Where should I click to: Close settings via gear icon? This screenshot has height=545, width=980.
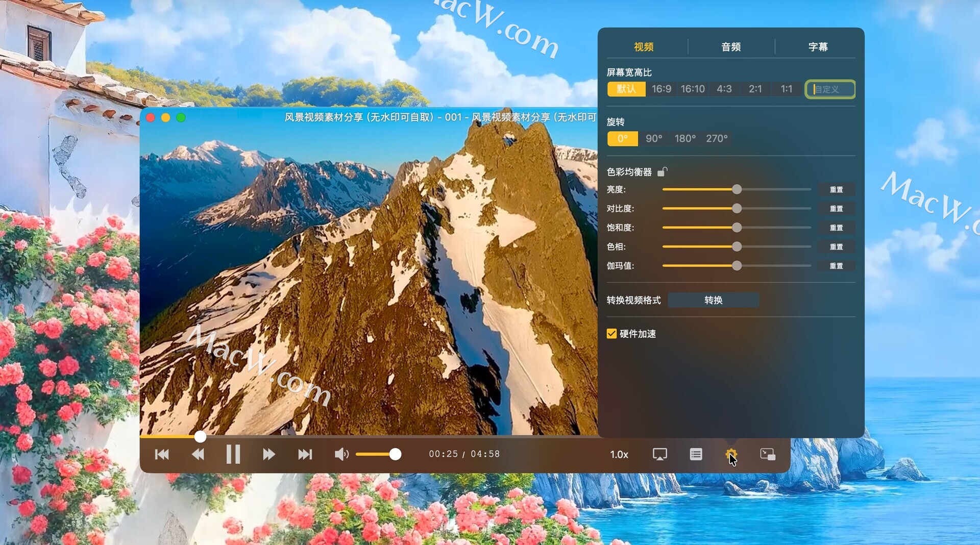click(731, 454)
